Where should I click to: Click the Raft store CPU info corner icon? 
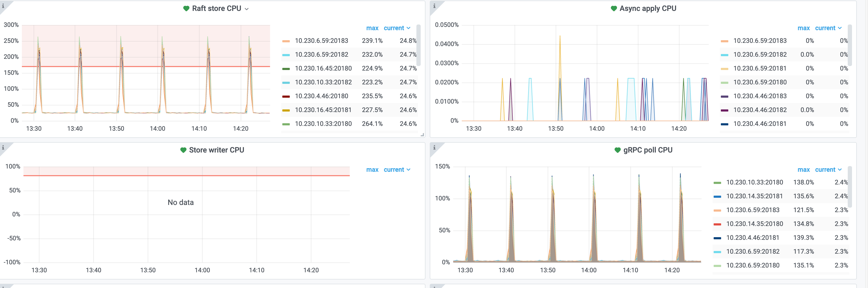3,6
